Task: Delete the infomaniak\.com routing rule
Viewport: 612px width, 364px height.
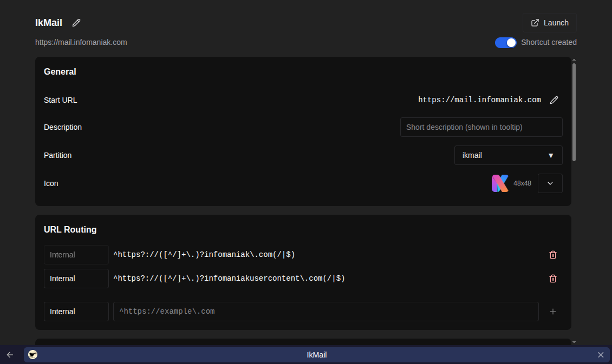Action: click(x=552, y=255)
